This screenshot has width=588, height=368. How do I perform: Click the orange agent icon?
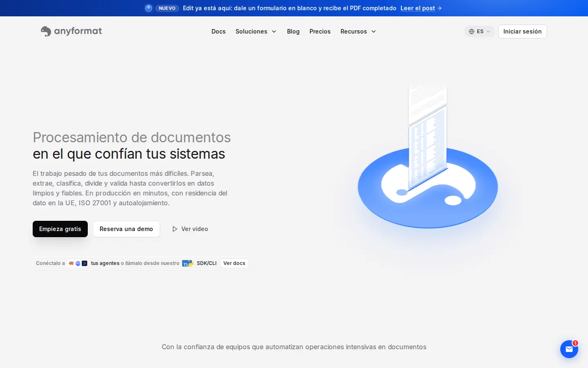(71, 263)
